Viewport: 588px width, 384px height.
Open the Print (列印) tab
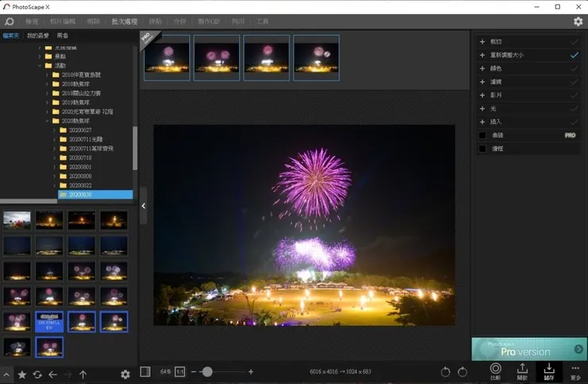pyautogui.click(x=238, y=21)
